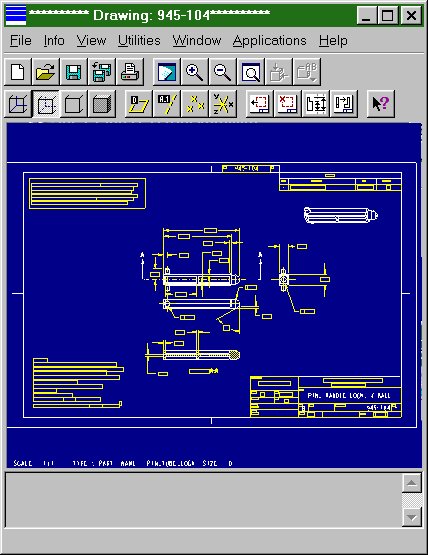428x555 pixels.
Task: Click the revision table at drawing top right
Action: click(x=340, y=182)
